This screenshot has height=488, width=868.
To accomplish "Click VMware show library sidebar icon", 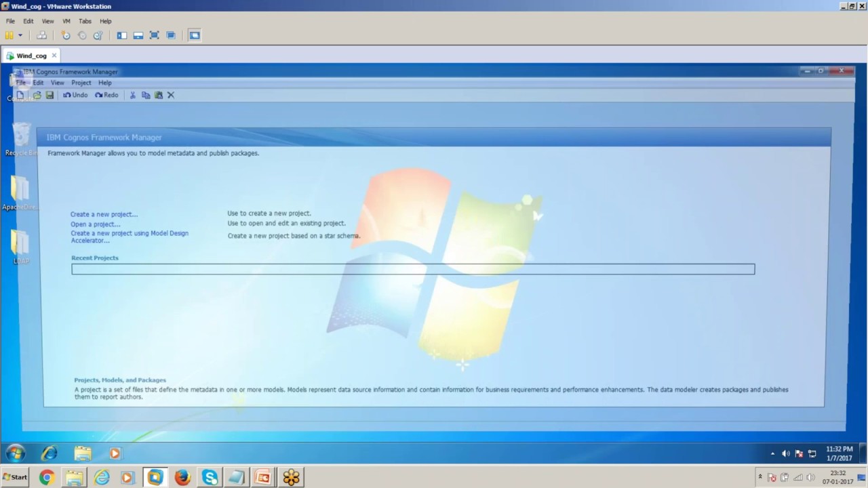I will (x=122, y=35).
